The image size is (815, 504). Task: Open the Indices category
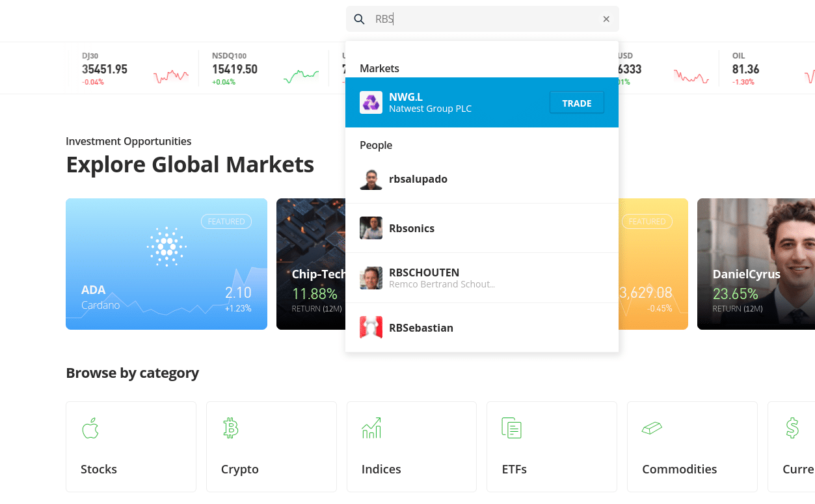[x=412, y=447]
